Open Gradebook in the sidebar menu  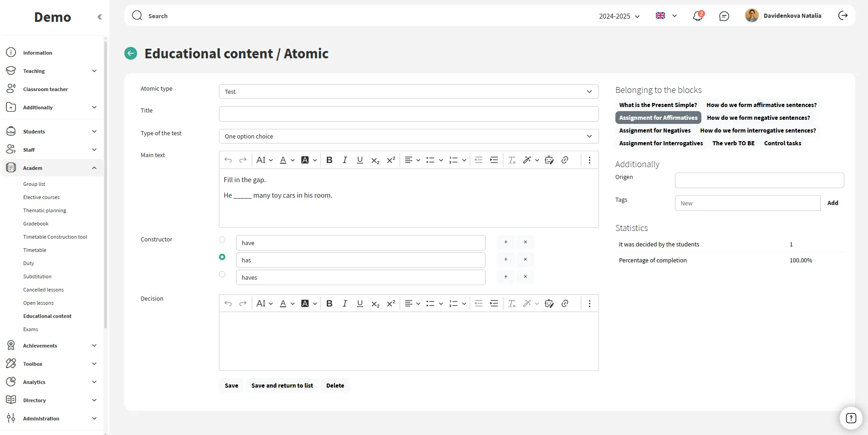(x=36, y=224)
